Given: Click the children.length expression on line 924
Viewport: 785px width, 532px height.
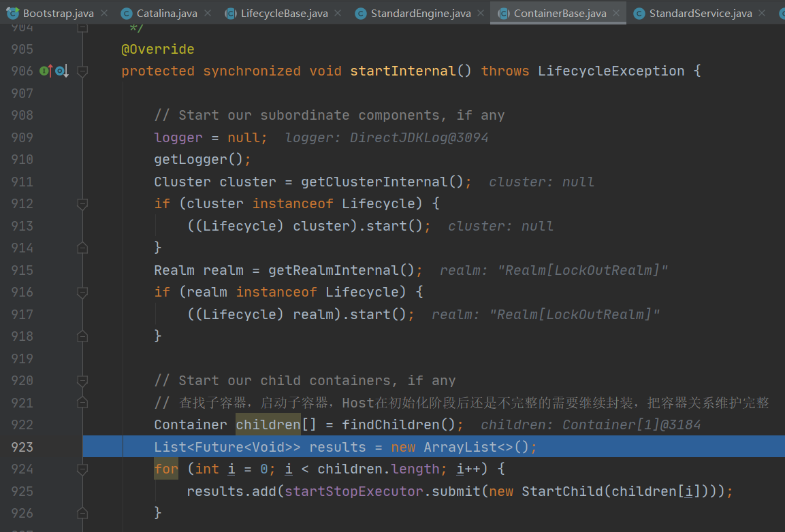Looking at the screenshot, I should tap(379, 469).
